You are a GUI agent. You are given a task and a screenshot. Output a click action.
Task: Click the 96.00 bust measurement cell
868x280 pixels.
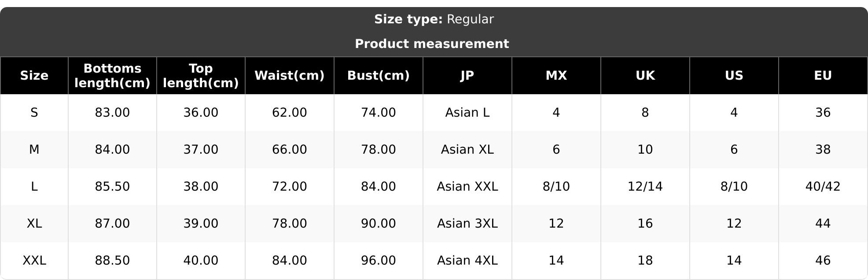click(x=379, y=261)
